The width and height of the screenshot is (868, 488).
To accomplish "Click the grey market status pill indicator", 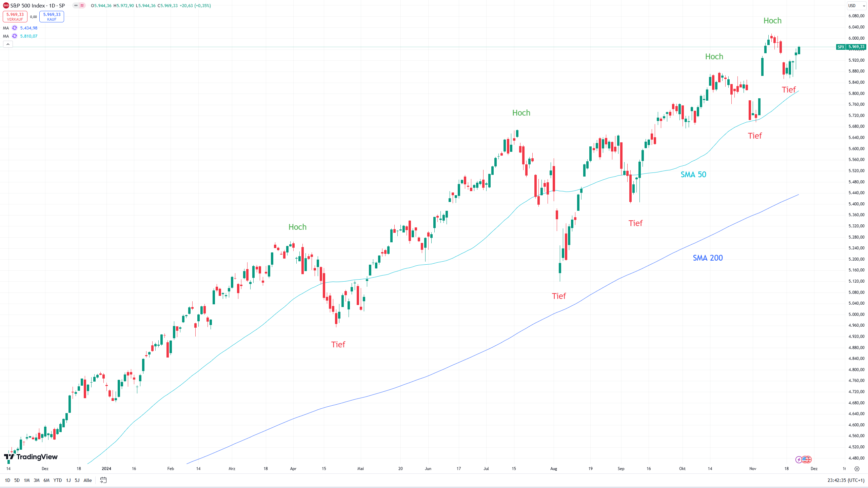I will coord(76,5).
